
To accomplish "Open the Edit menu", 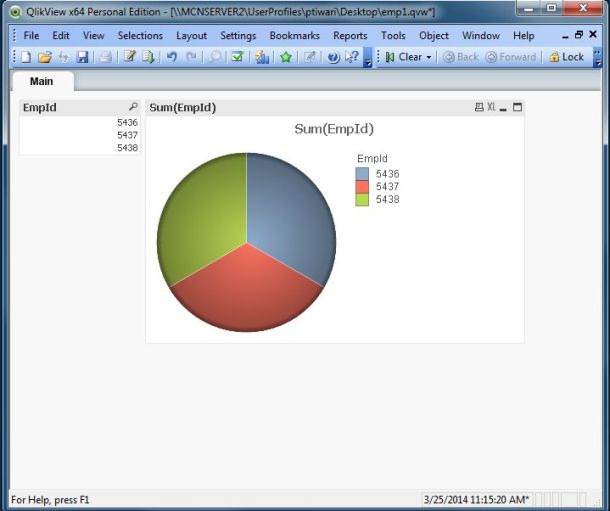I will (x=61, y=36).
